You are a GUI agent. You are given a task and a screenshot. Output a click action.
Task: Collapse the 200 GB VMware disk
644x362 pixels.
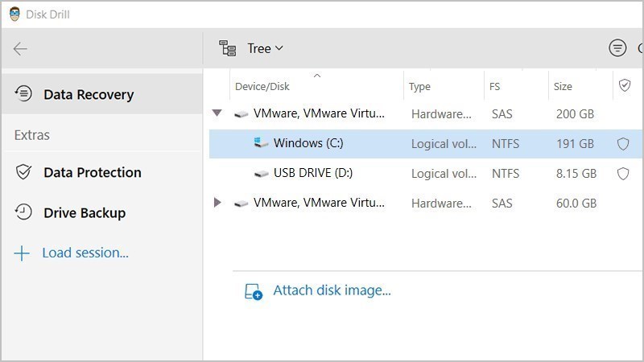217,113
